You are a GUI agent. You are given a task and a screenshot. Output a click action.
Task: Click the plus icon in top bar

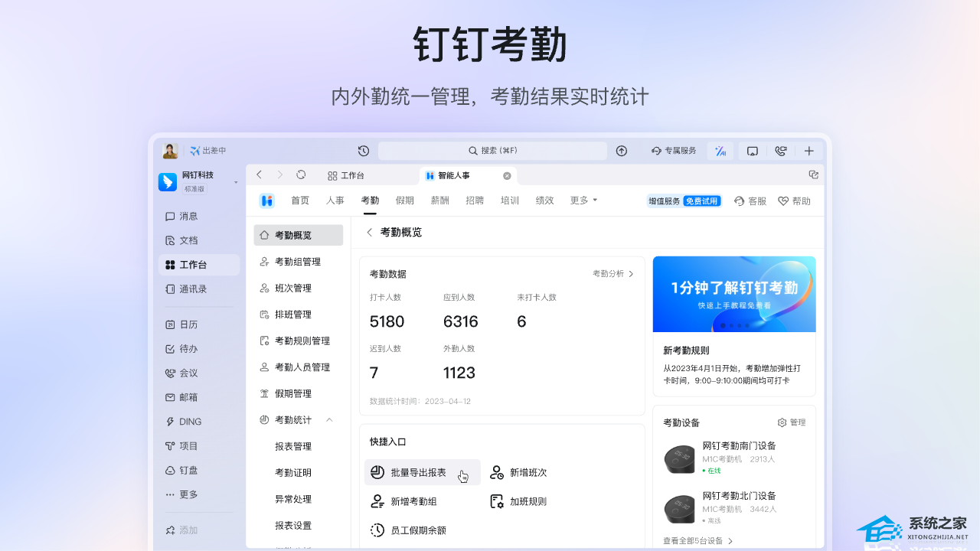pyautogui.click(x=808, y=151)
